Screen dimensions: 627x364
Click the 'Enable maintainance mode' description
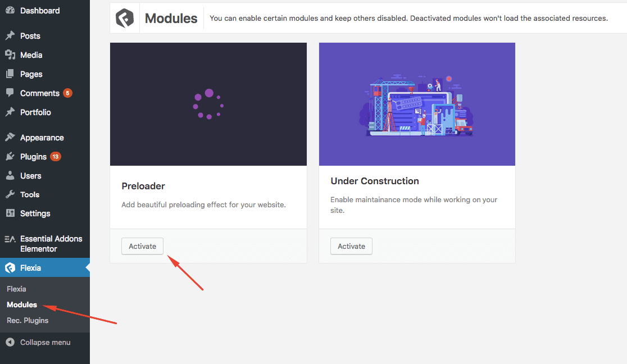pyautogui.click(x=414, y=205)
